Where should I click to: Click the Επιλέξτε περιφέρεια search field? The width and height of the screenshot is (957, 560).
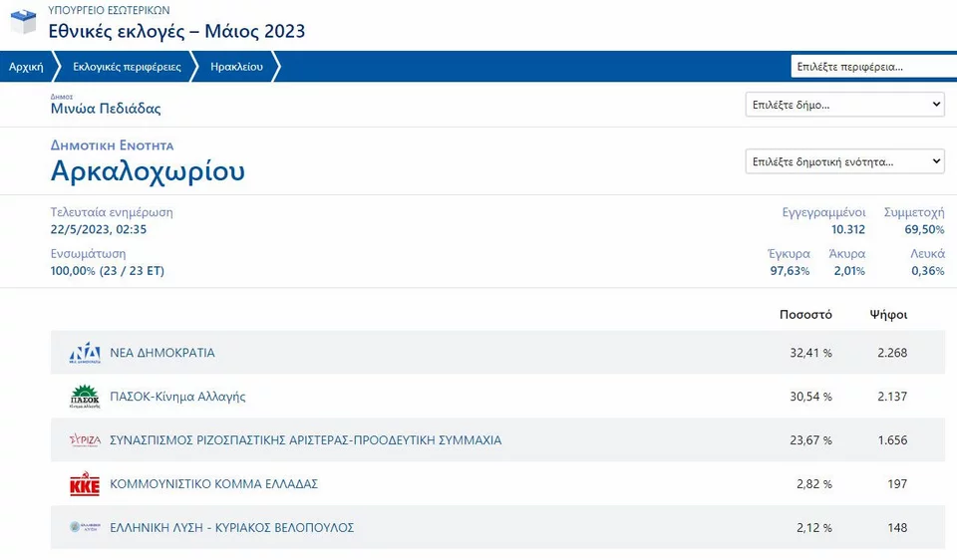(874, 67)
